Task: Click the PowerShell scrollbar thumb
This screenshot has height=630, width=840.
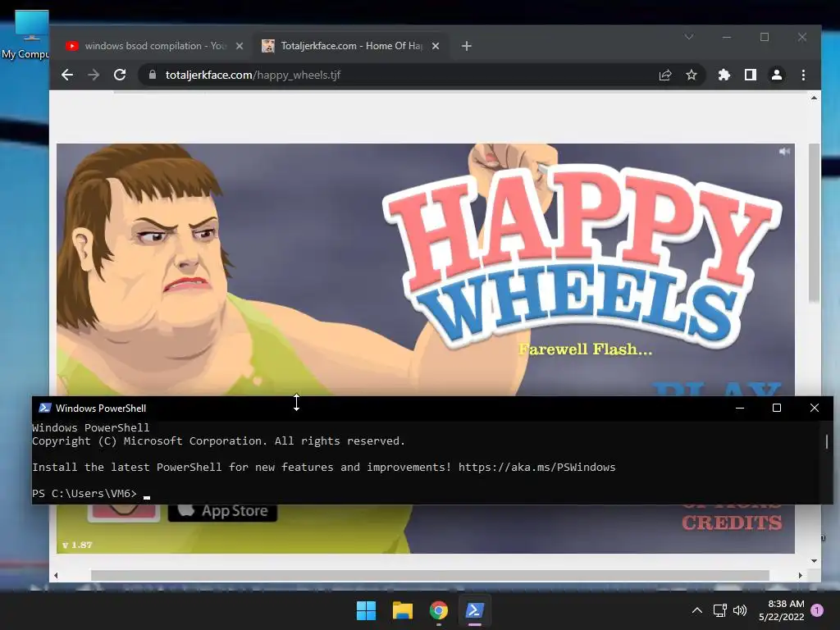Action: pyautogui.click(x=827, y=441)
